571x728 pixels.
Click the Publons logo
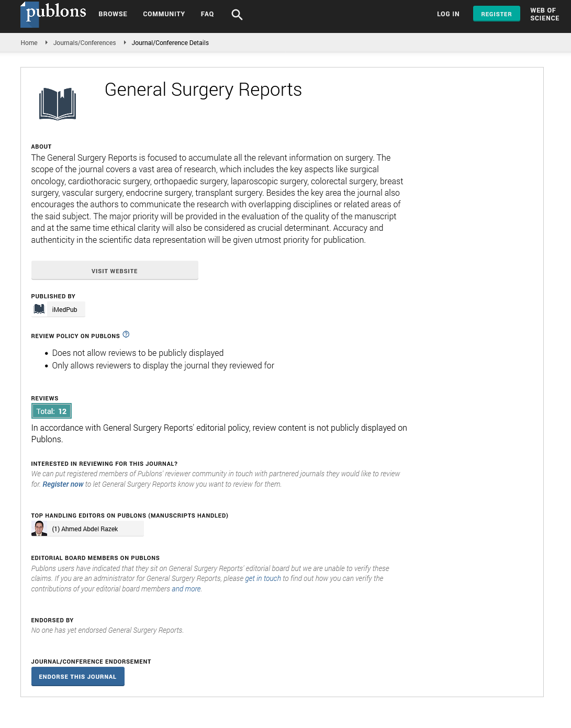point(53,14)
